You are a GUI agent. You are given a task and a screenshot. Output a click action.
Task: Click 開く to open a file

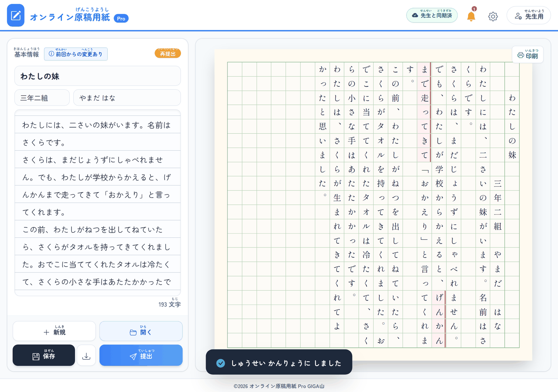[x=141, y=331]
